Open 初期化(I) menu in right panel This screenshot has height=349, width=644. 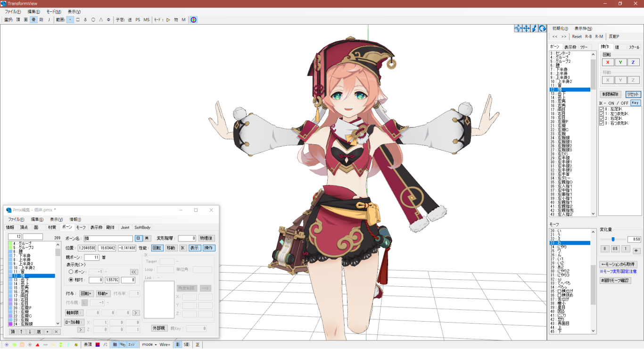(560, 28)
